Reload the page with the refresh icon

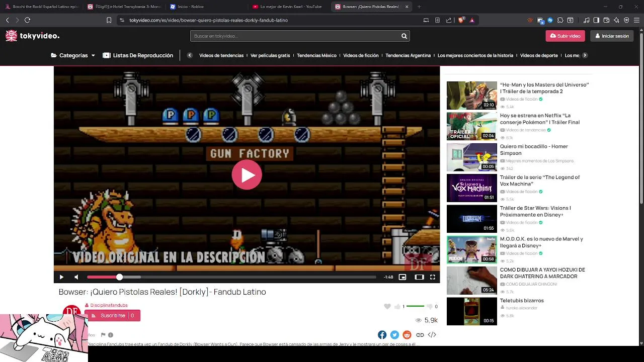click(27, 20)
